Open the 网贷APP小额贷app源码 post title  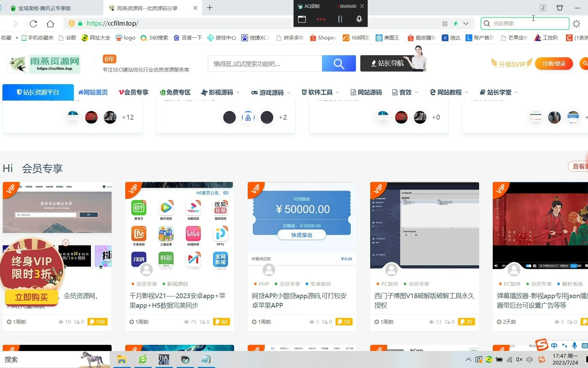point(299,301)
